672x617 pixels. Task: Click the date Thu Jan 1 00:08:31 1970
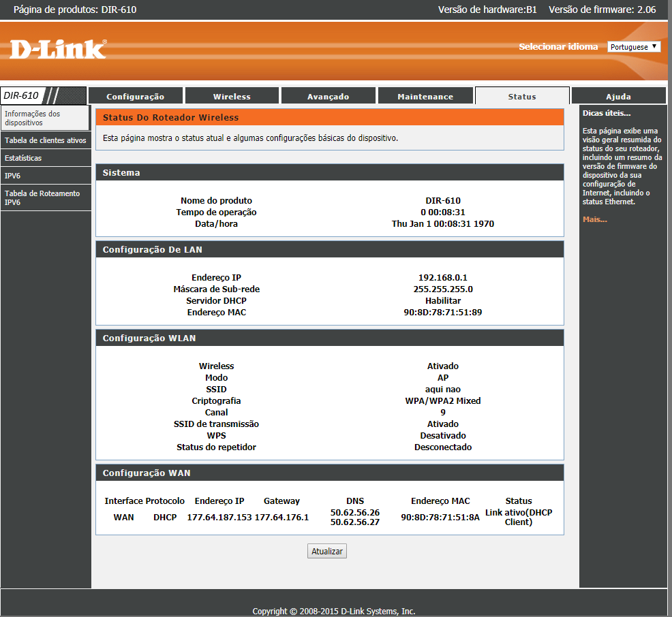[x=443, y=223]
